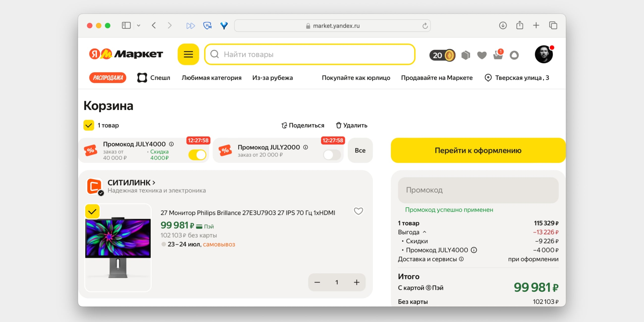The image size is (644, 322).
Task: Click the Yandex Market logo
Action: tap(126, 54)
